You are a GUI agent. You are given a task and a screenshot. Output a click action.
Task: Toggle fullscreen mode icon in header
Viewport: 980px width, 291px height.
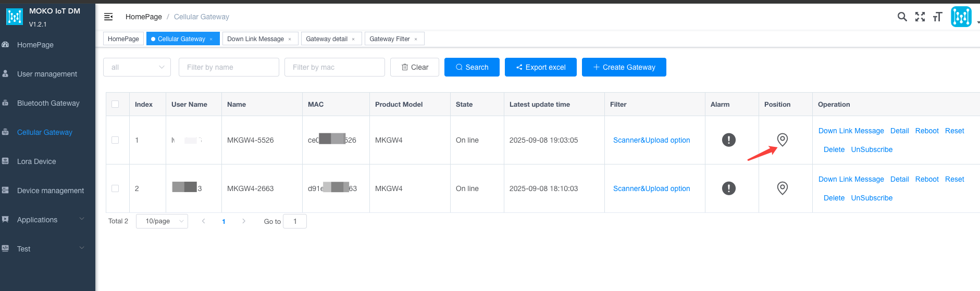(920, 17)
